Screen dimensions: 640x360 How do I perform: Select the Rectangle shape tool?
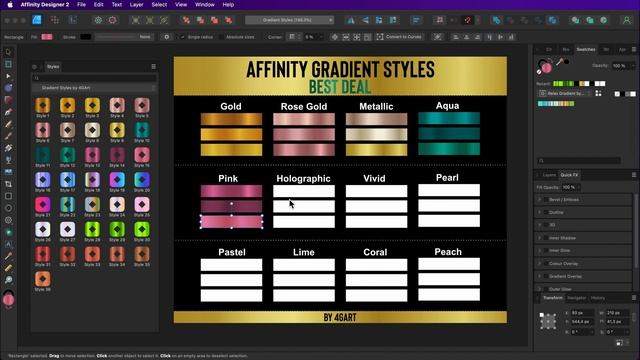[x=8, y=196]
